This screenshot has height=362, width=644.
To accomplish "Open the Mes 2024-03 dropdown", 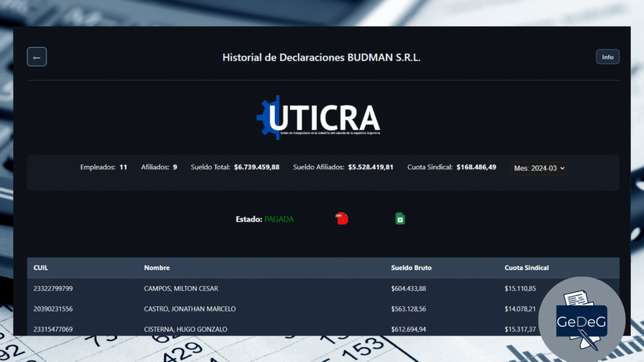I will click(538, 168).
